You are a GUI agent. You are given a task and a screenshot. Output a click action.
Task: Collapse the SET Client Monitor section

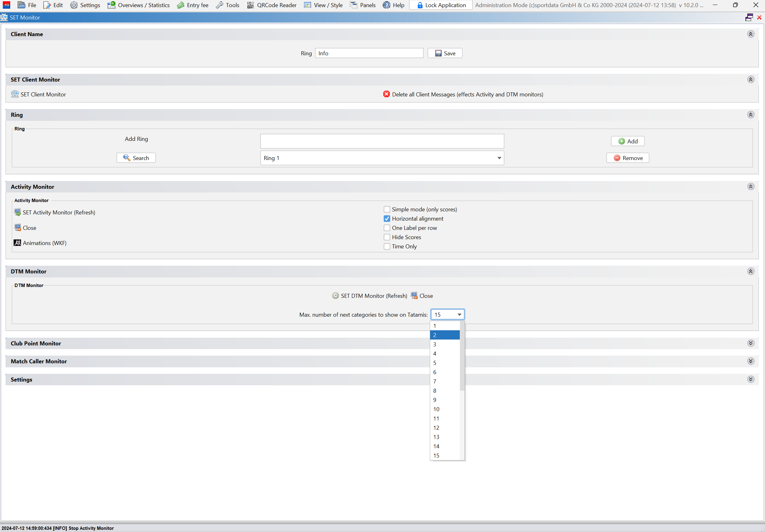751,79
